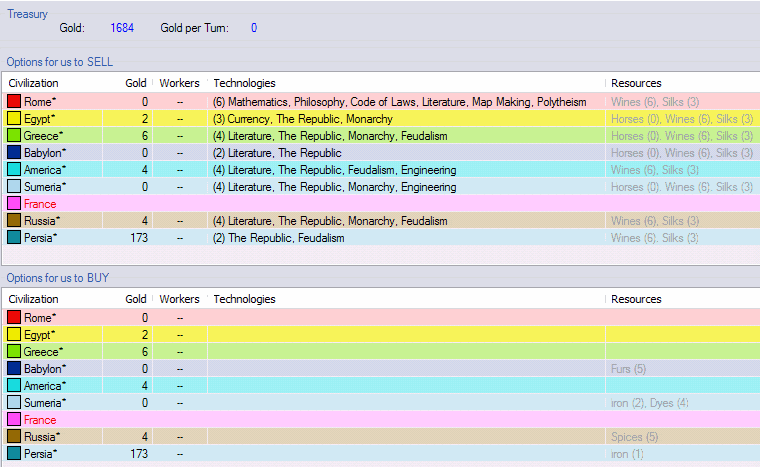This screenshot has height=467, width=760.
Task: Click Sumeria's Iron (2), Dyes (4) in BUY
Action: 649,403
